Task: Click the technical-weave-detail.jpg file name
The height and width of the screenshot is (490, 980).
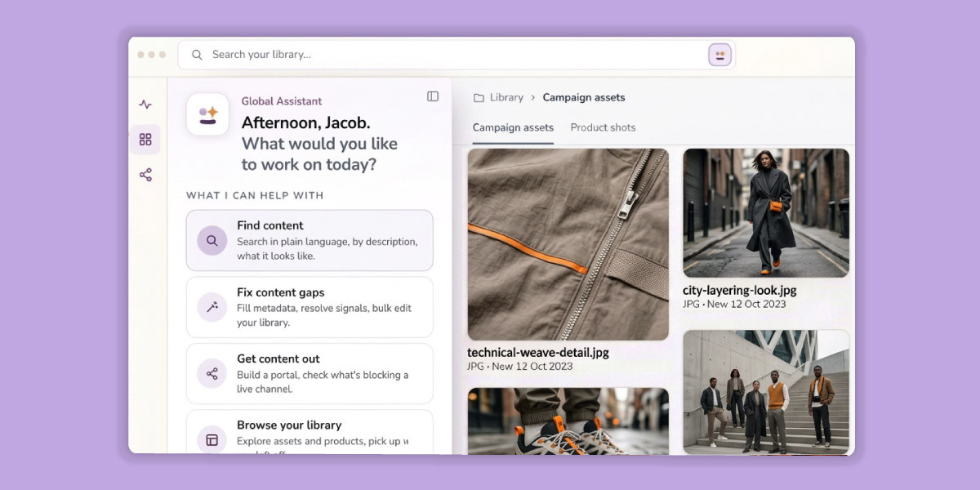Action: click(x=538, y=353)
